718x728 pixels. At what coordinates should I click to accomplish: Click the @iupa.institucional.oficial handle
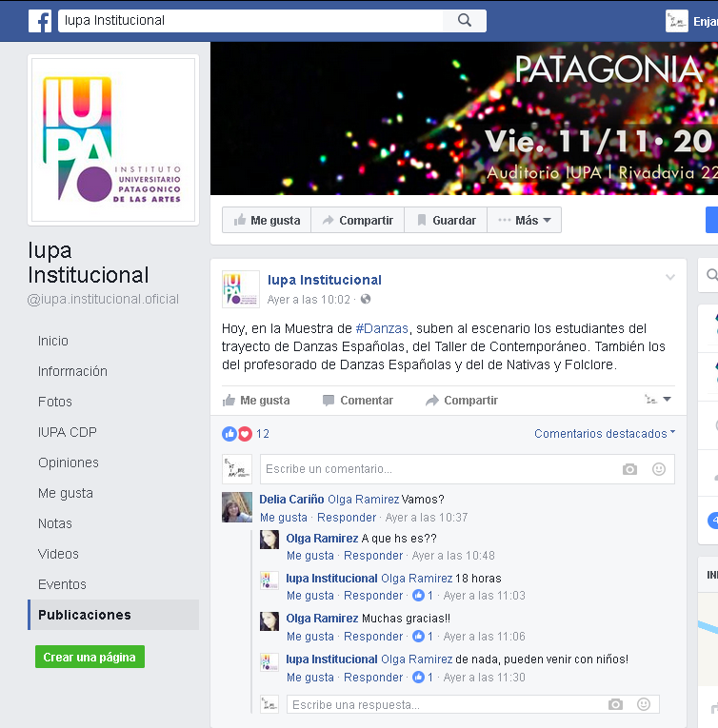(x=103, y=299)
